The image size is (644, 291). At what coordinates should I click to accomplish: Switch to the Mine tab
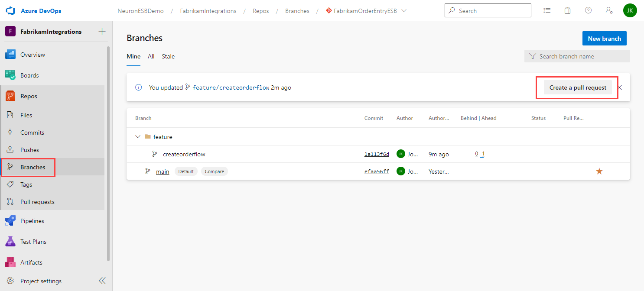(133, 56)
